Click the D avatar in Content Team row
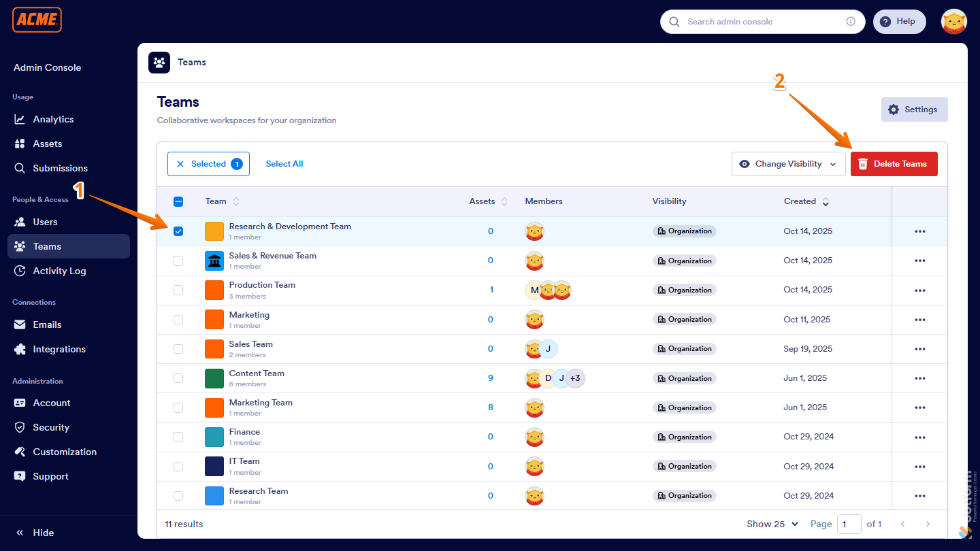Viewport: 980px width, 551px height. 548,378
